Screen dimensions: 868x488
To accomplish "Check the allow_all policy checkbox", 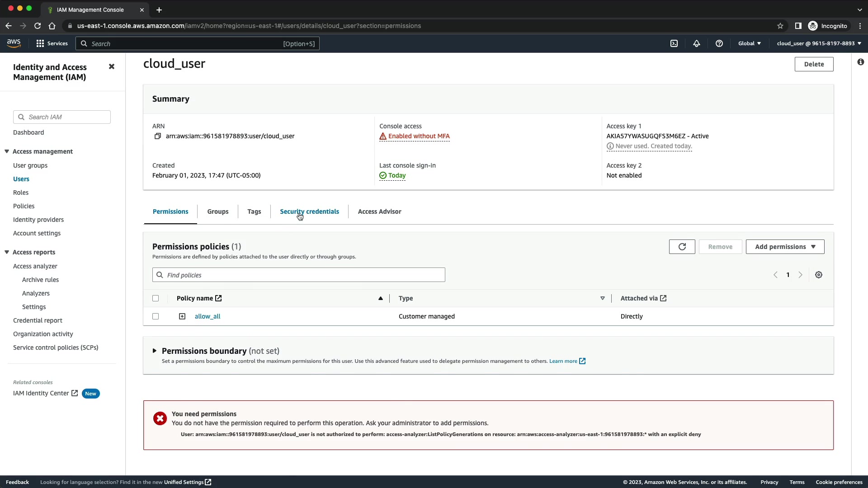I will pos(156,316).
